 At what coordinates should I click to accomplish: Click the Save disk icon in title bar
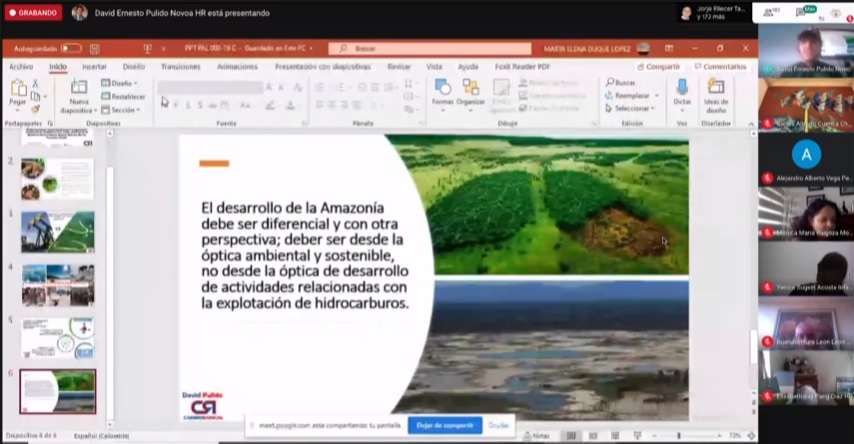point(94,49)
